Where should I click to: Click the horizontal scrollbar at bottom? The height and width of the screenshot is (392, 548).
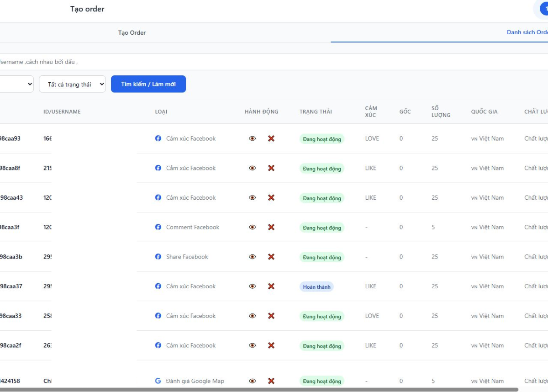point(259,390)
